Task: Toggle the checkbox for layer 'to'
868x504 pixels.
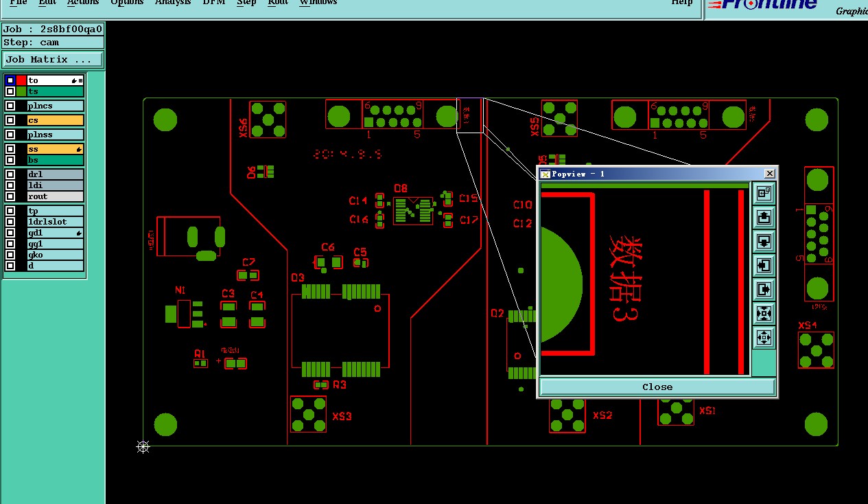Action: pyautogui.click(x=10, y=80)
